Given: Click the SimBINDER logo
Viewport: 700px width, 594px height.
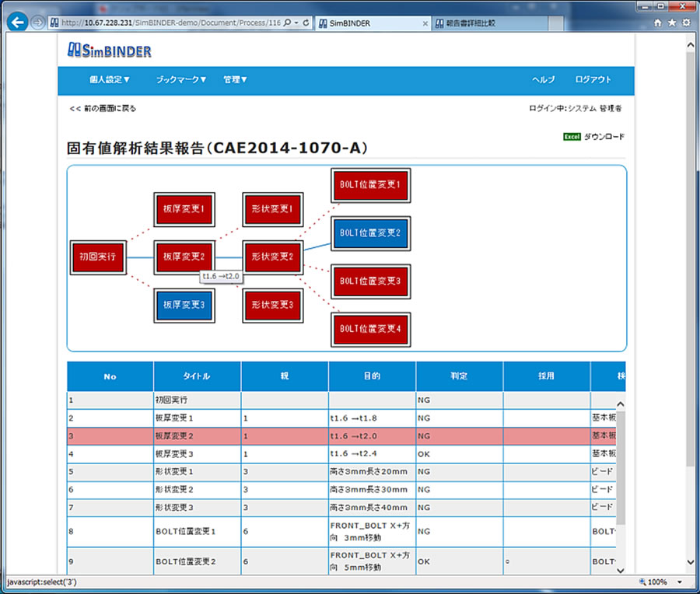Looking at the screenshot, I should tap(109, 51).
